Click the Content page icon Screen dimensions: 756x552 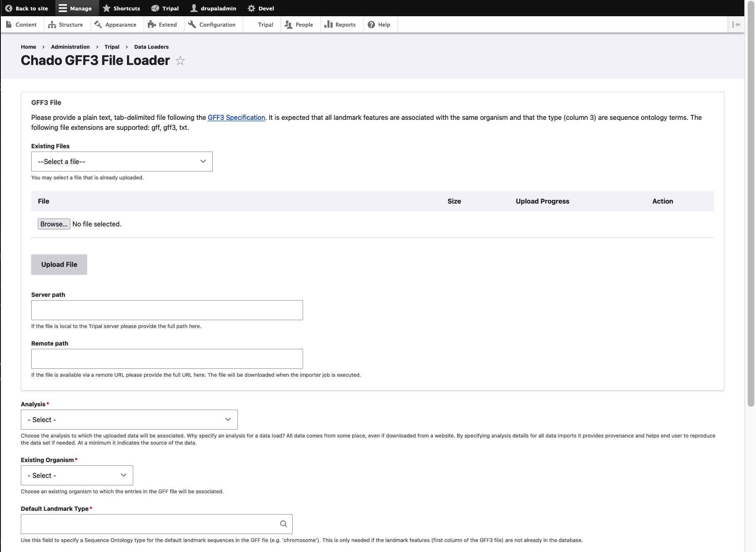[9, 25]
